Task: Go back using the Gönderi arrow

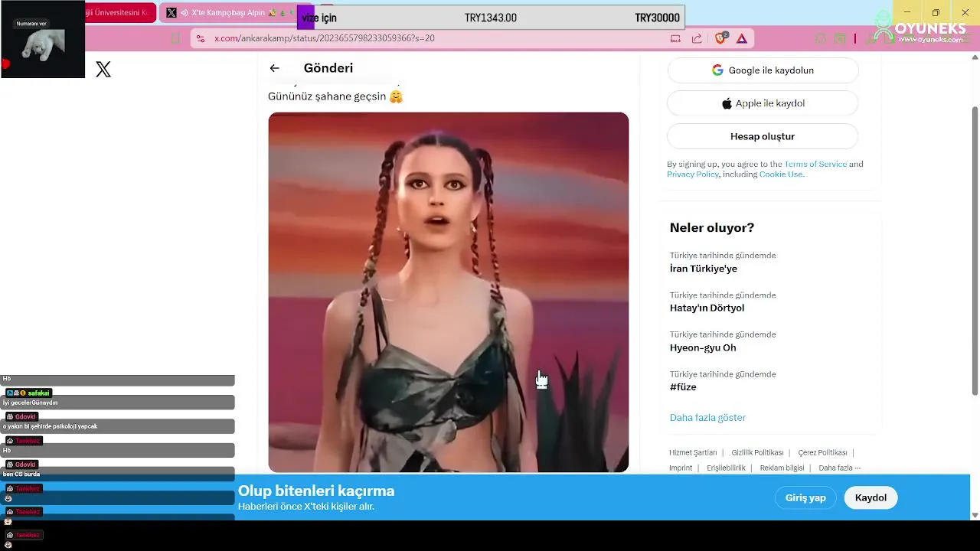Action: 274,68
